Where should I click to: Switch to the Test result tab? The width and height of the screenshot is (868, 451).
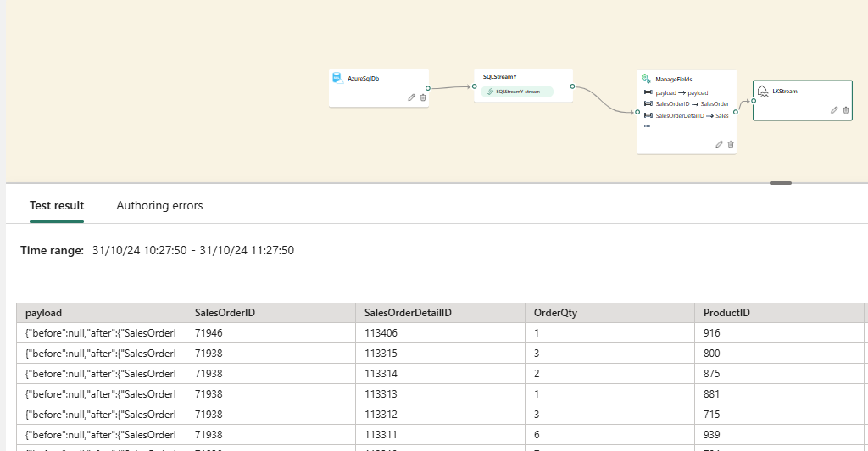click(57, 205)
